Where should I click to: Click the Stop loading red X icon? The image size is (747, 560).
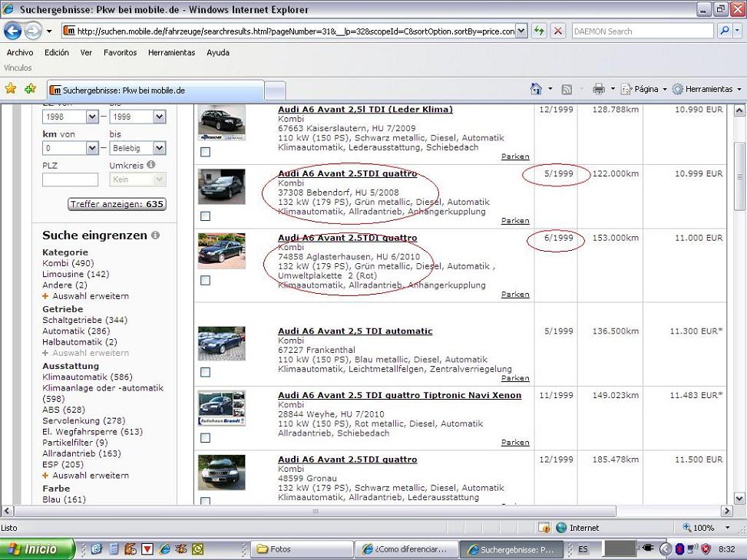[x=557, y=31]
